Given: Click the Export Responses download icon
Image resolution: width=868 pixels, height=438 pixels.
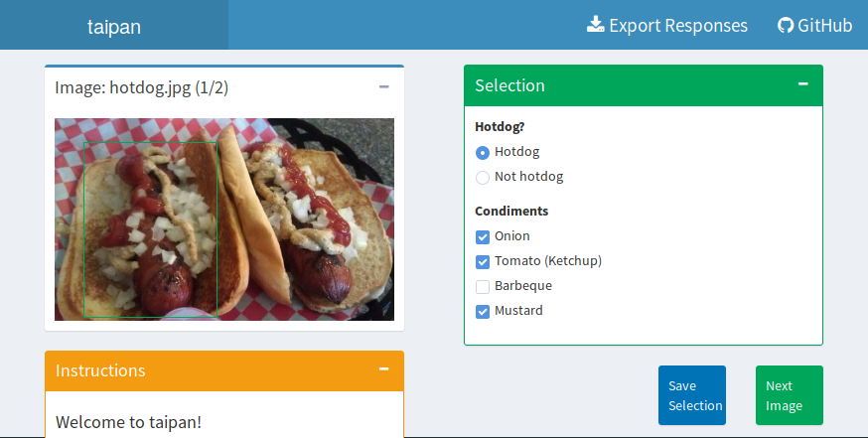Looking at the screenshot, I should point(596,25).
